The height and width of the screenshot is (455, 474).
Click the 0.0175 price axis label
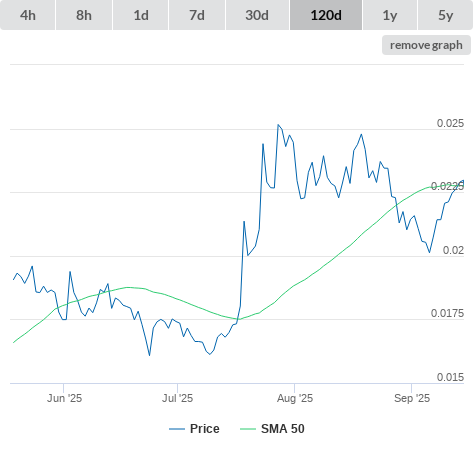447,313
